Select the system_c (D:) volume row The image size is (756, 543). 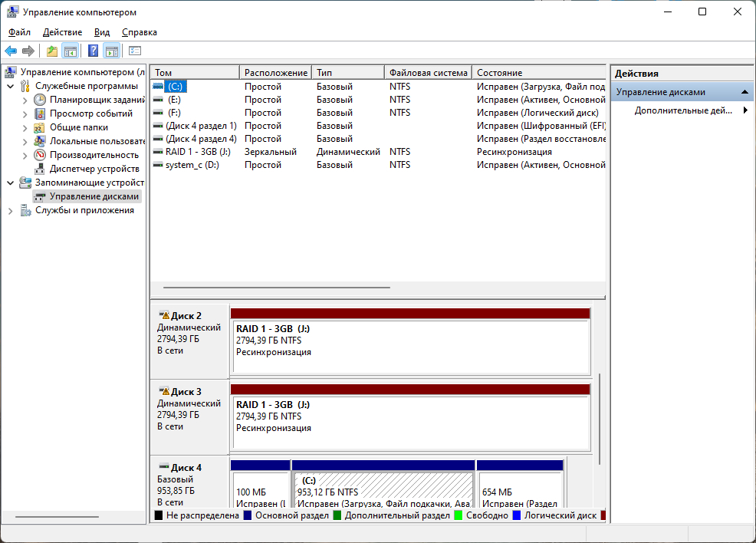click(x=192, y=165)
